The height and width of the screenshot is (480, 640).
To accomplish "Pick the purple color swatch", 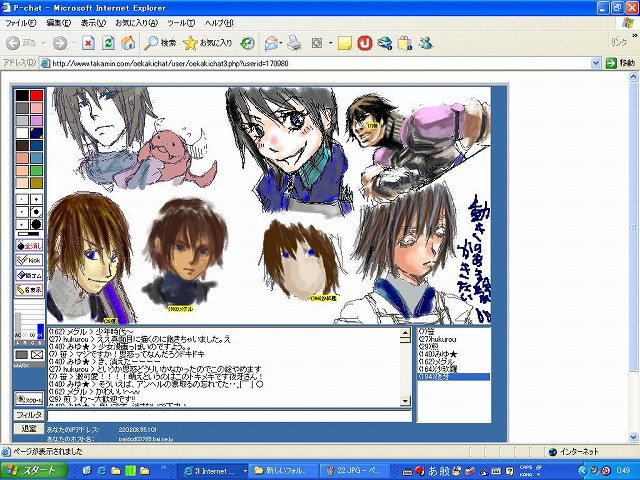I will point(36,120).
